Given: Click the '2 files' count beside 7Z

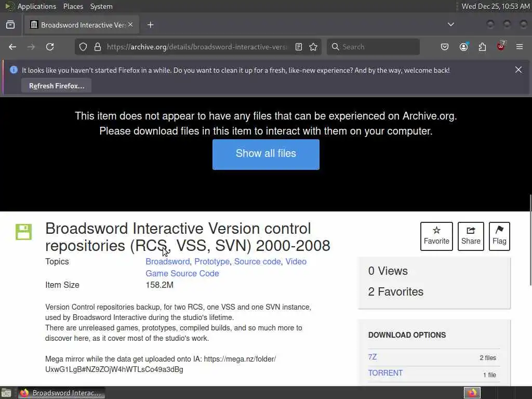Looking at the screenshot, I should (x=487, y=357).
